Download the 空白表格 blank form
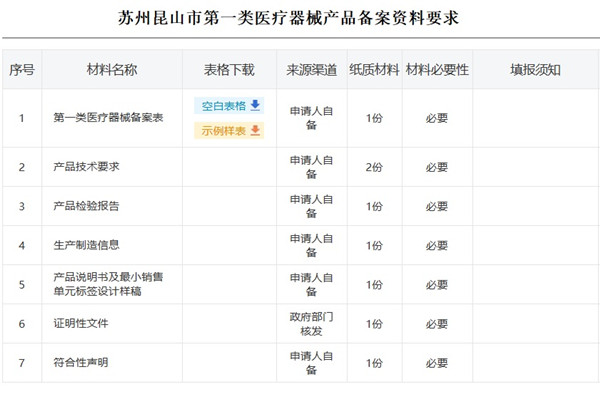The height and width of the screenshot is (396, 600). (x=229, y=106)
